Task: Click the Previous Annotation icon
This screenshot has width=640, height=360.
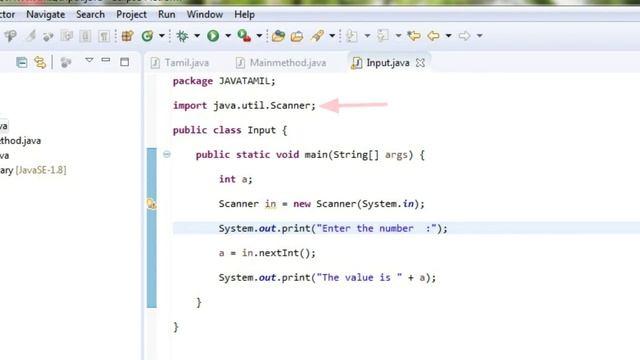Action: pos(382,36)
